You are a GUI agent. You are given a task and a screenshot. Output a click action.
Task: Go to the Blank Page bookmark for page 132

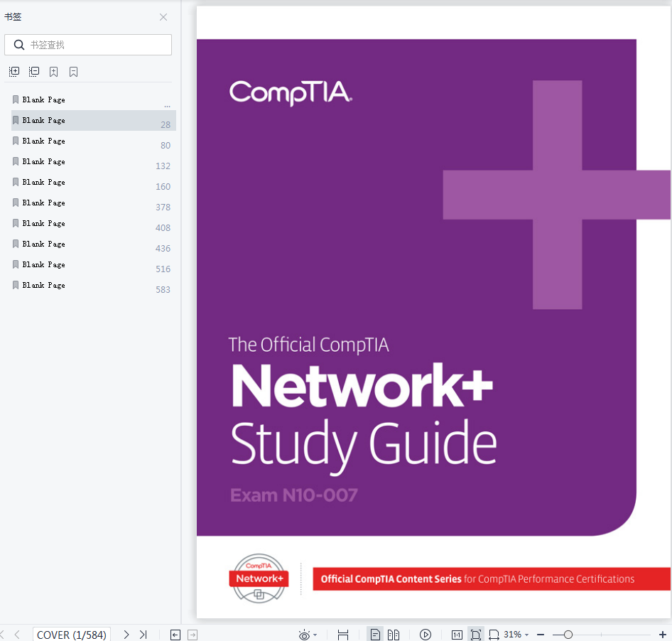(94, 161)
